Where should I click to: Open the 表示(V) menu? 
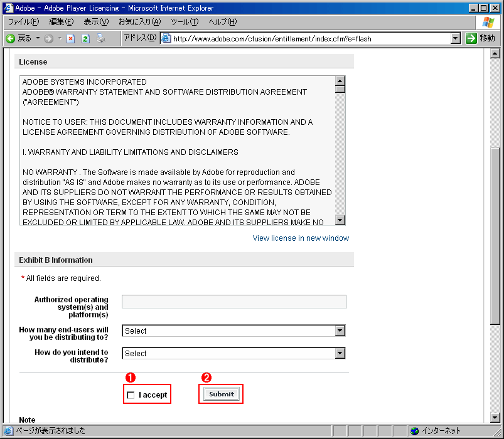(x=96, y=22)
